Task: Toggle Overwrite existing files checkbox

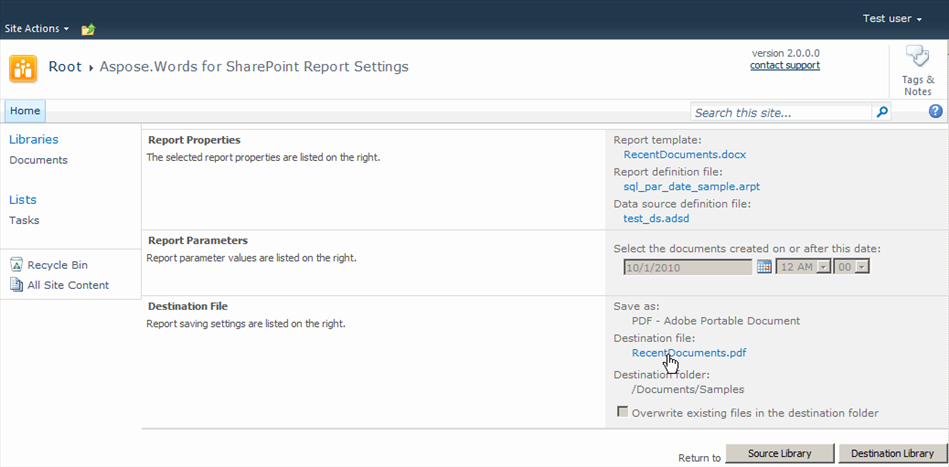Action: click(x=622, y=413)
